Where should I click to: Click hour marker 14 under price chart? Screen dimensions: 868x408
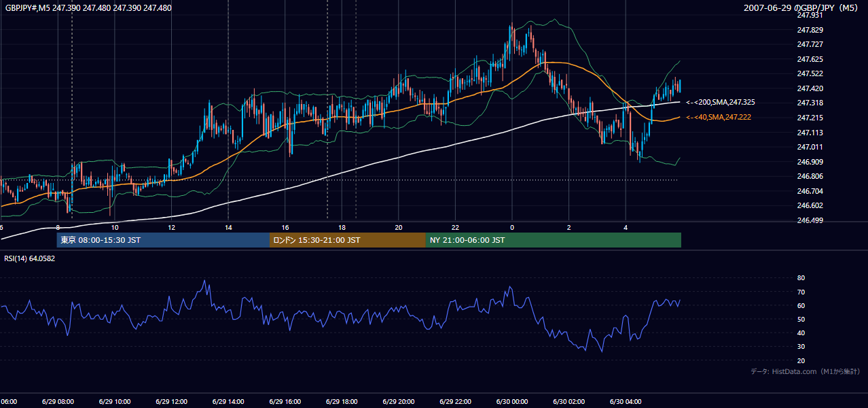[x=228, y=227]
